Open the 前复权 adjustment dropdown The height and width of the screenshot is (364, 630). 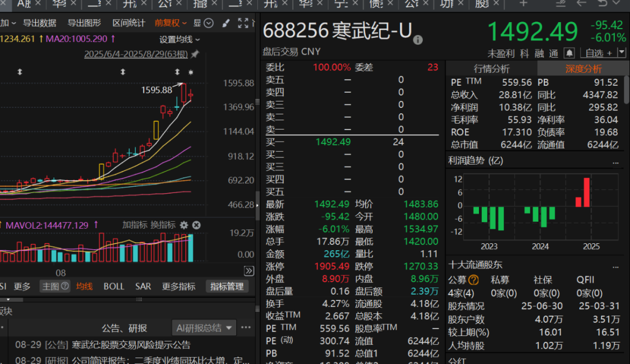click(170, 23)
